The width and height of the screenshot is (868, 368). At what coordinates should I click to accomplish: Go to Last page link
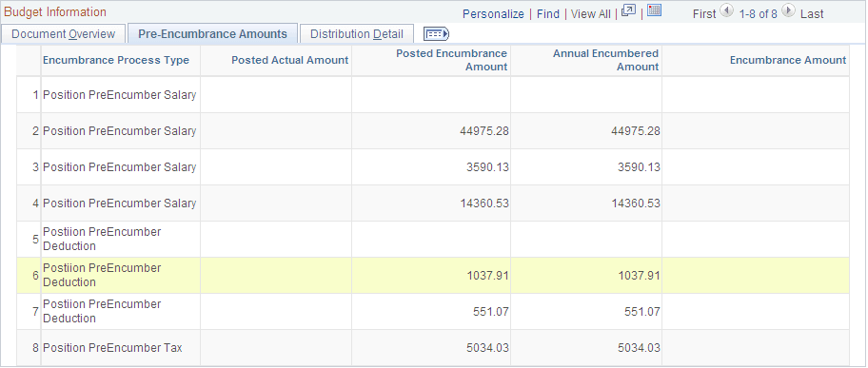coord(812,14)
